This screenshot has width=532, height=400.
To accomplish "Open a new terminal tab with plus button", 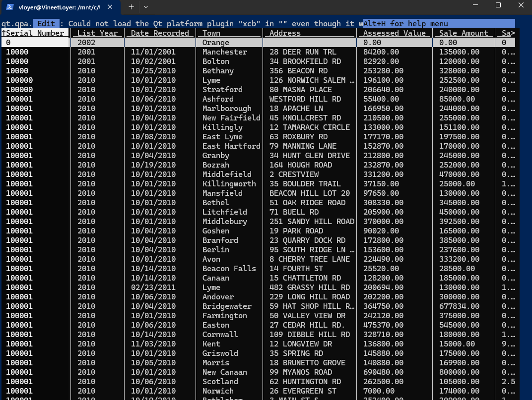I will tap(131, 7).
